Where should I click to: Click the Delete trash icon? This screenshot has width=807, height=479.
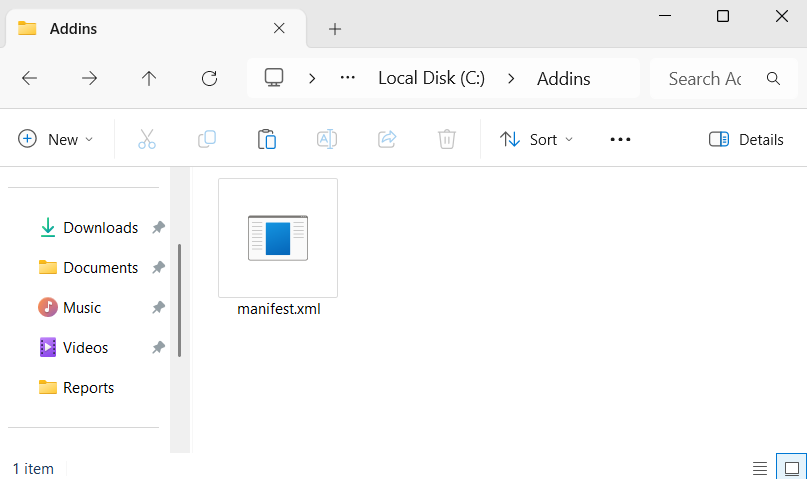pos(447,139)
